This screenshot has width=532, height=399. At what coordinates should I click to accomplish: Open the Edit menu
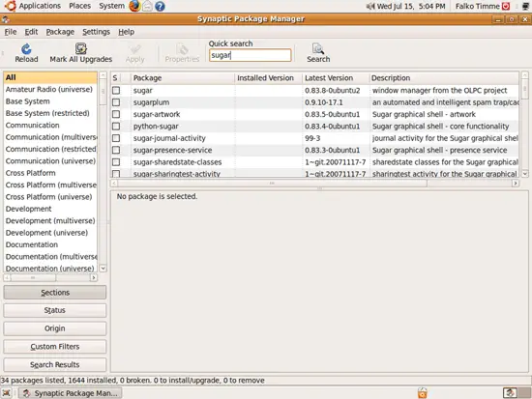pyautogui.click(x=31, y=32)
